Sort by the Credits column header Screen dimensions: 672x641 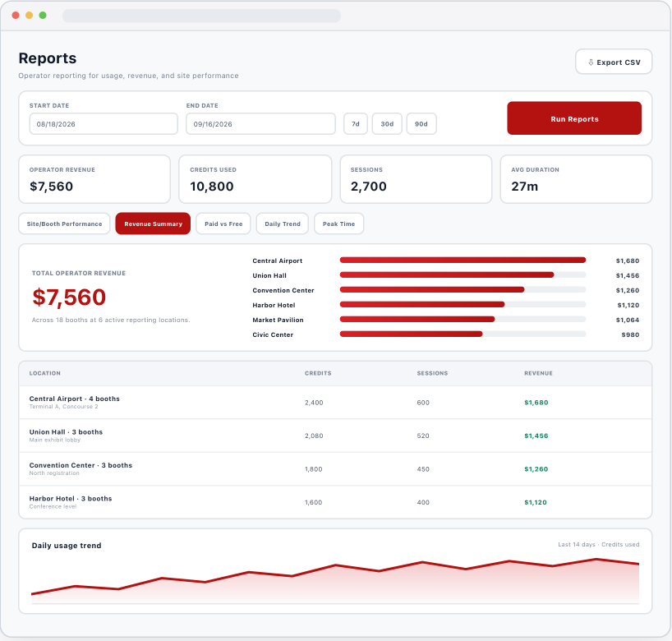click(x=318, y=373)
